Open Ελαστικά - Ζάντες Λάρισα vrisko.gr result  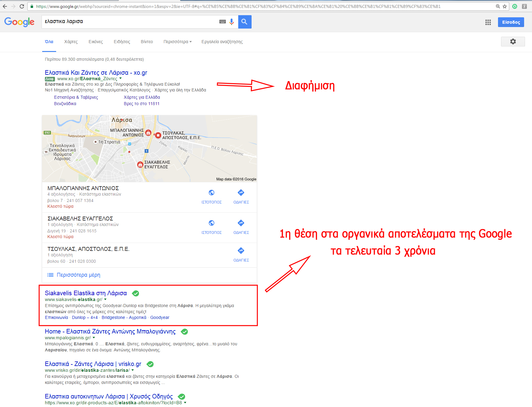pos(93,364)
